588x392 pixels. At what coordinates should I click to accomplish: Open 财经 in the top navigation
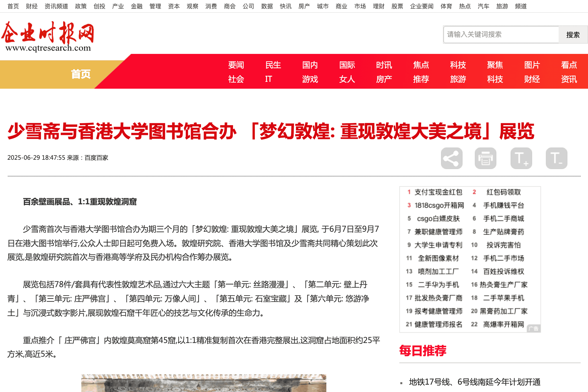pos(32,6)
